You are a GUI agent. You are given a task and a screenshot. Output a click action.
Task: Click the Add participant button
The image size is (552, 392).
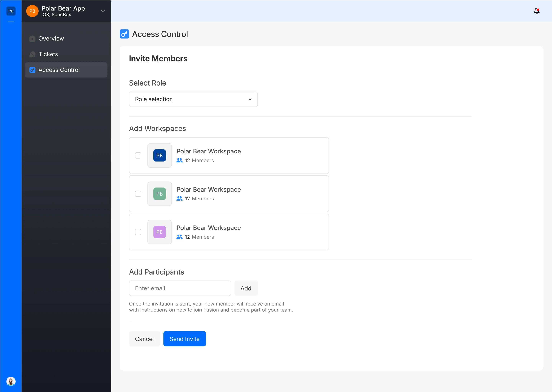246,288
